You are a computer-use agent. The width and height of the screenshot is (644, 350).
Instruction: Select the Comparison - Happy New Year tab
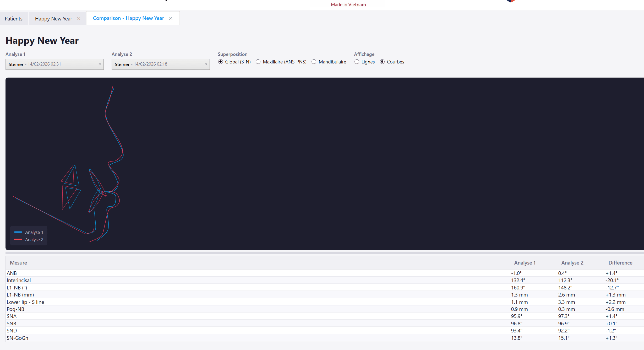pos(128,18)
